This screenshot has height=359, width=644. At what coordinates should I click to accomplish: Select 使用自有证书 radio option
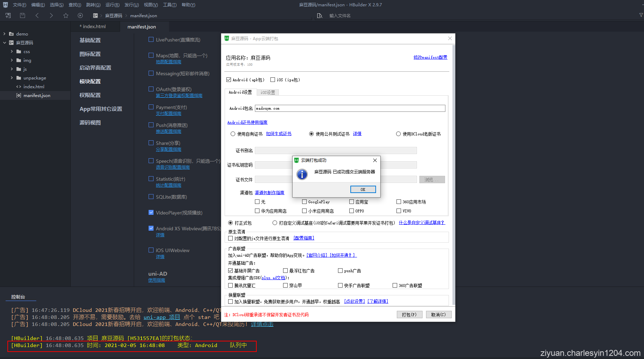(233, 134)
